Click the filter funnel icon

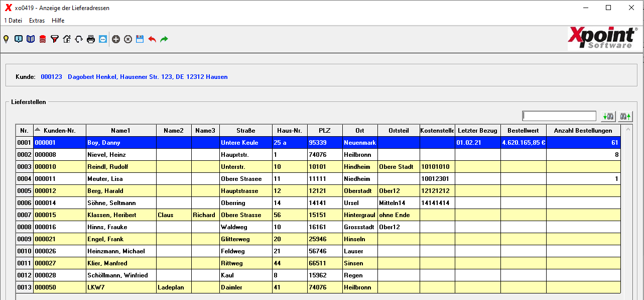pos(55,39)
